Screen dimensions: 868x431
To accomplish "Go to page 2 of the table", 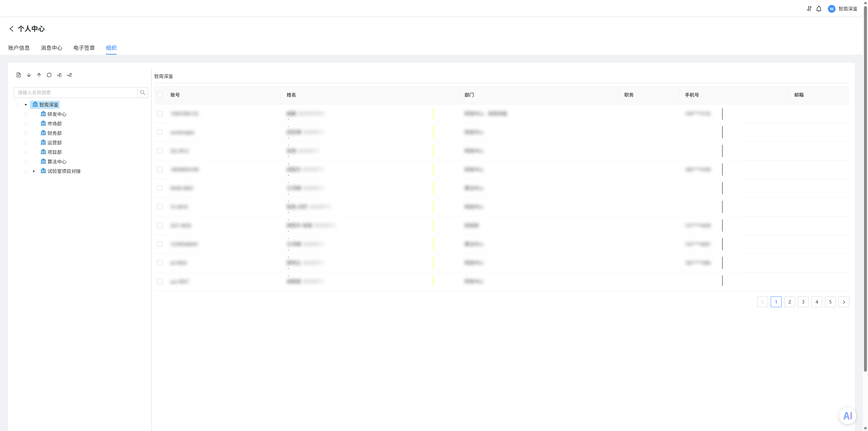I will click(790, 302).
